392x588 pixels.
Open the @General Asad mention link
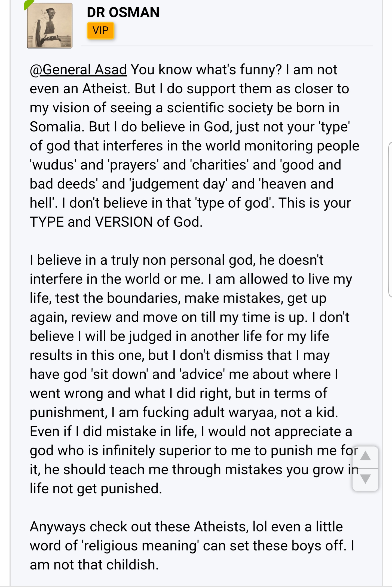point(78,70)
